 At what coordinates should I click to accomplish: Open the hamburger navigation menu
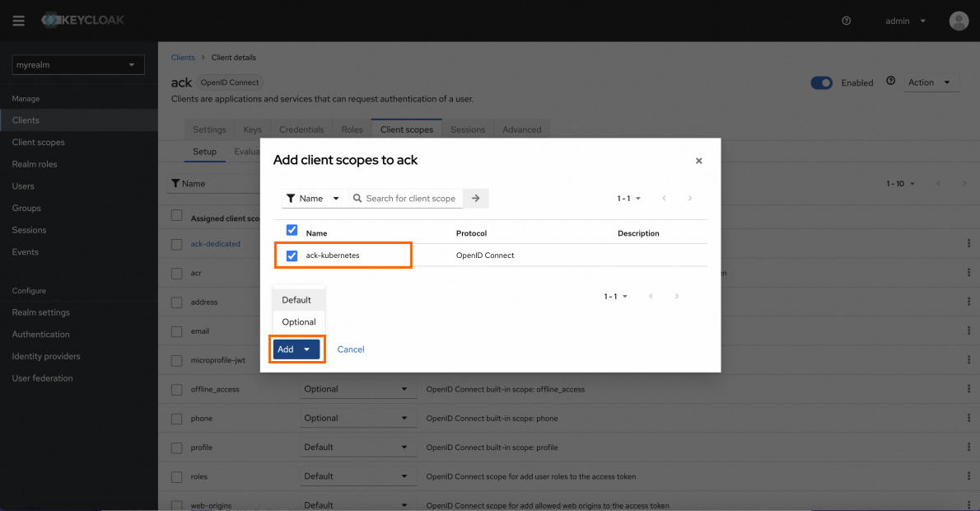click(x=19, y=21)
